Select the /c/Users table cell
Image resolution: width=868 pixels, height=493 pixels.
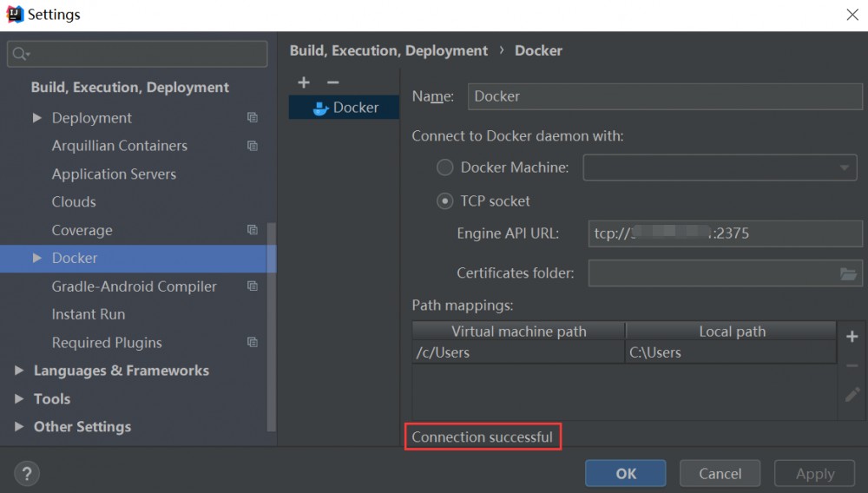(x=519, y=352)
